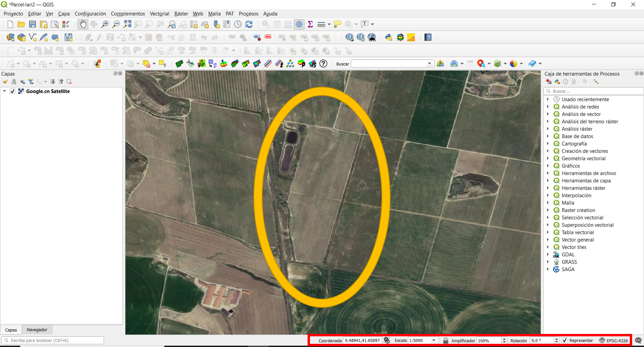Create a new GeoPackage layer icon
Viewport: 644px width, 347px height.
pos(21,38)
